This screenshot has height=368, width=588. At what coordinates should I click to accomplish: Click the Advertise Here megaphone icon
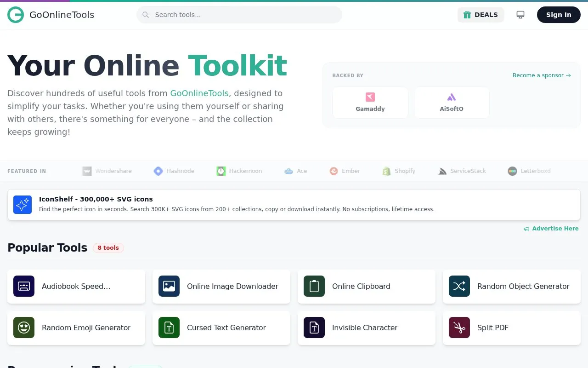pos(526,229)
